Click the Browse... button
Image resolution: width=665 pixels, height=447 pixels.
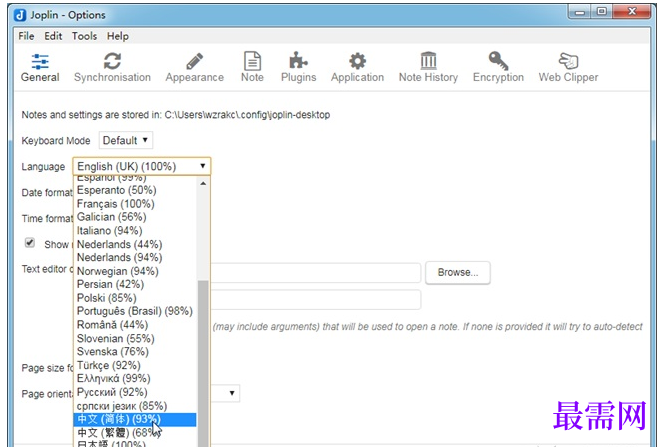[458, 272]
